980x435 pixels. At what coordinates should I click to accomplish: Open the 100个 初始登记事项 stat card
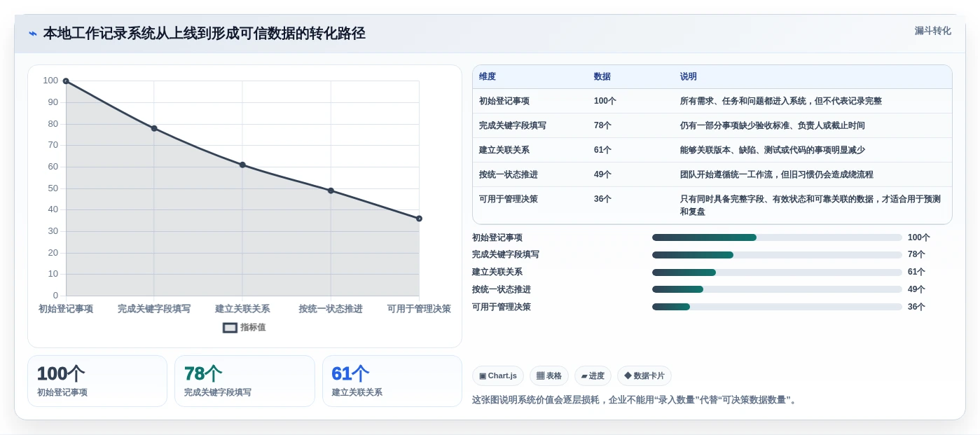[x=97, y=381]
